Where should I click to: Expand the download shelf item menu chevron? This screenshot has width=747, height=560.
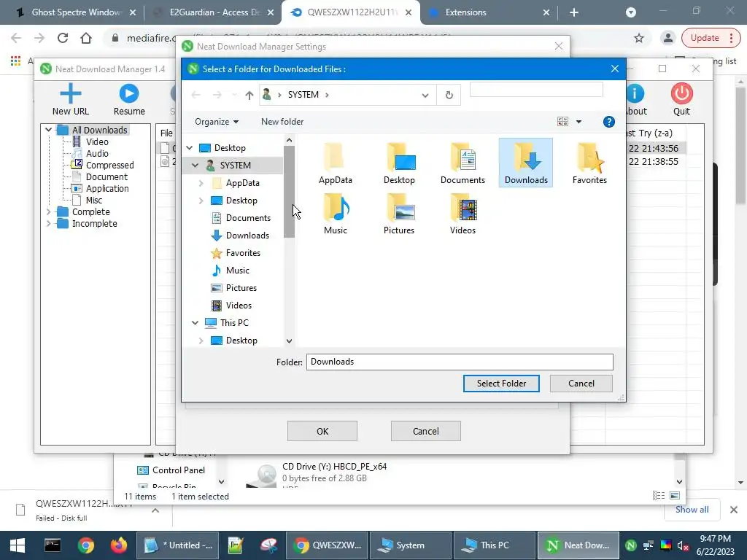pos(155,510)
